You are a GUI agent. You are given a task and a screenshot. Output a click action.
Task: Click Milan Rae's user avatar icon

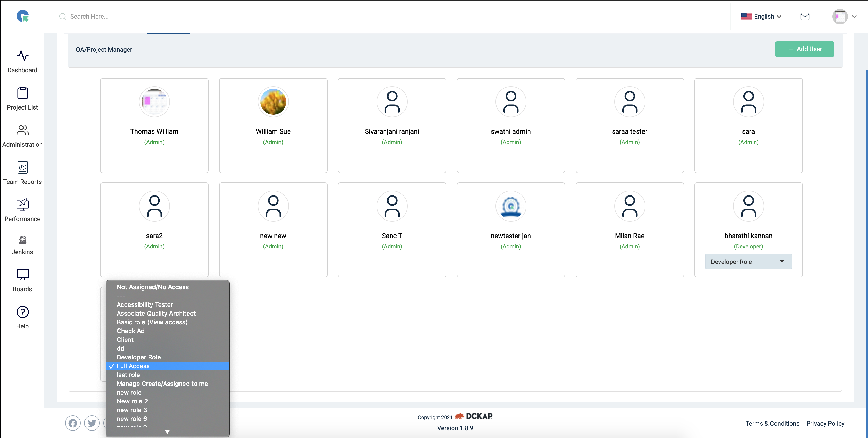(630, 206)
